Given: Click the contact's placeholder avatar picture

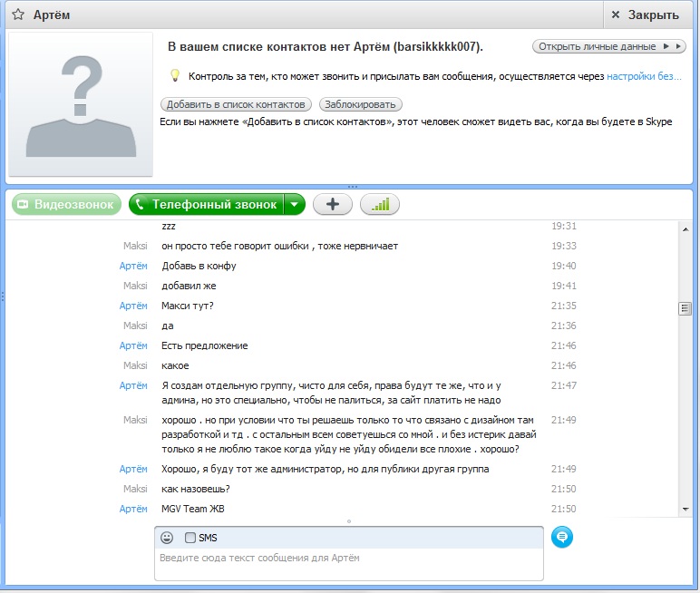Looking at the screenshot, I should pos(81,104).
